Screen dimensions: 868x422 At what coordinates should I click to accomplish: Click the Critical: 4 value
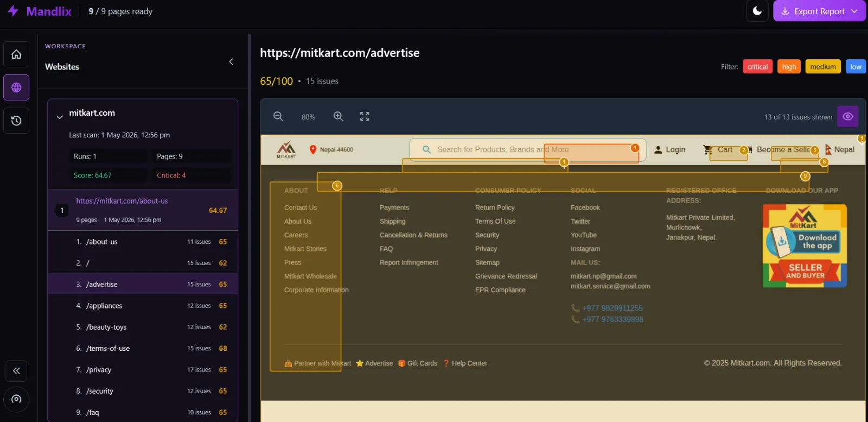click(x=171, y=175)
